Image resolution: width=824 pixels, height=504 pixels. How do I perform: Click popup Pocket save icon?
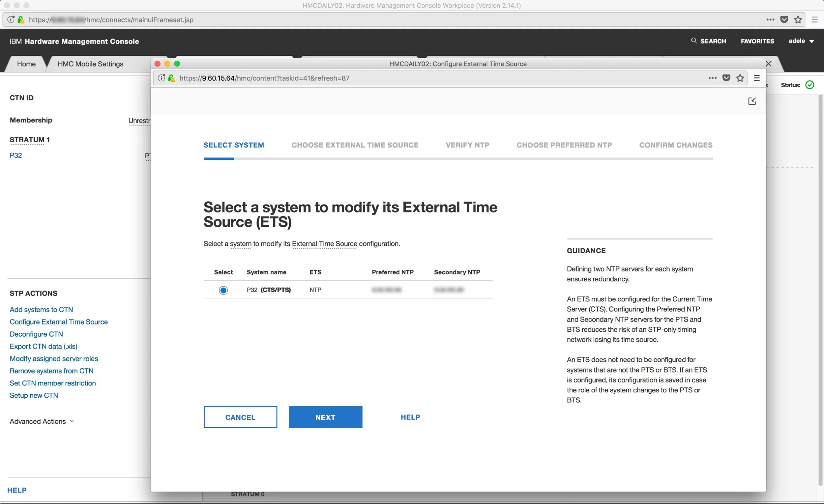726,78
